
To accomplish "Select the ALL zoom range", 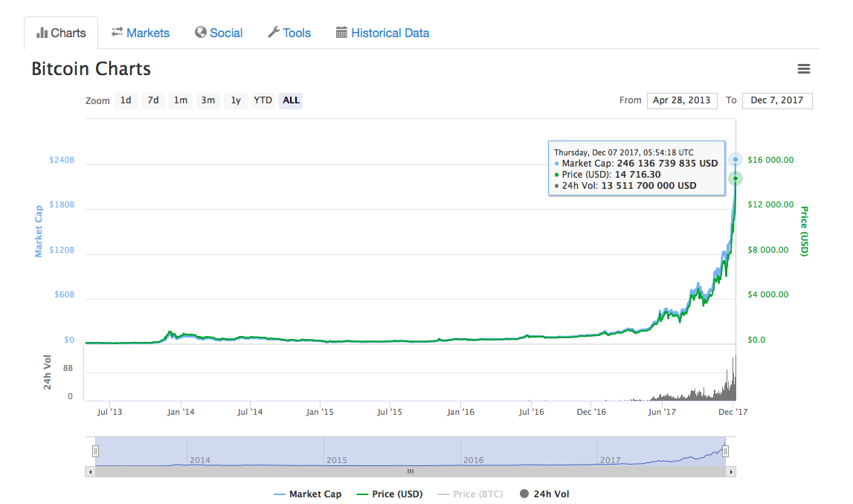I will pos(291,100).
